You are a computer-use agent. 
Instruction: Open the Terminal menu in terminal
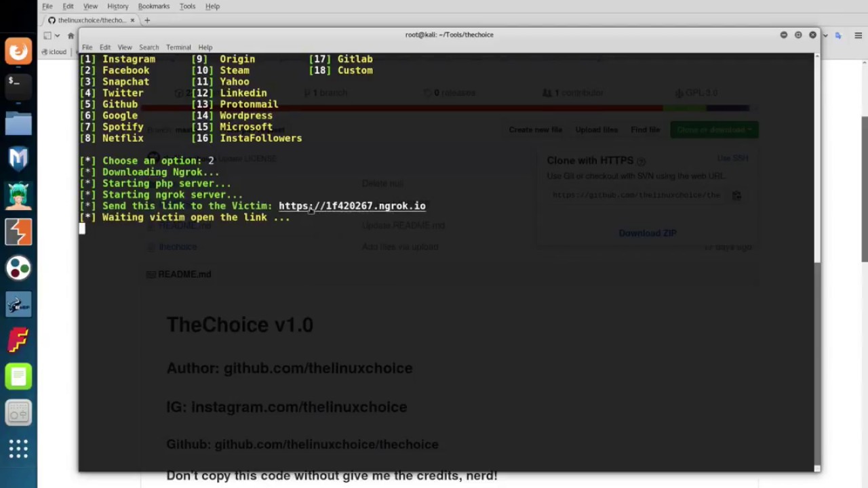[178, 47]
